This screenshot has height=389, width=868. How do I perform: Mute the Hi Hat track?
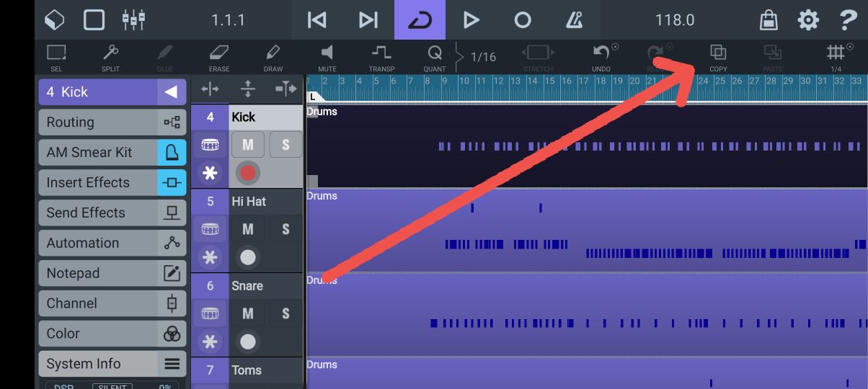coord(248,229)
